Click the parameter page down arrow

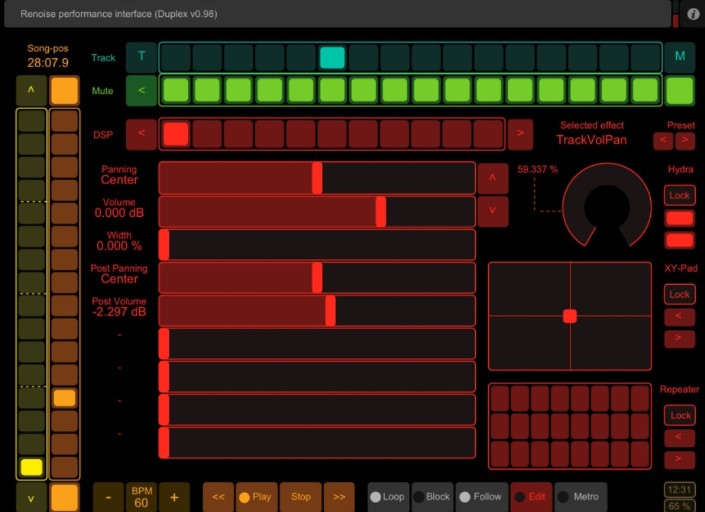[x=493, y=211]
